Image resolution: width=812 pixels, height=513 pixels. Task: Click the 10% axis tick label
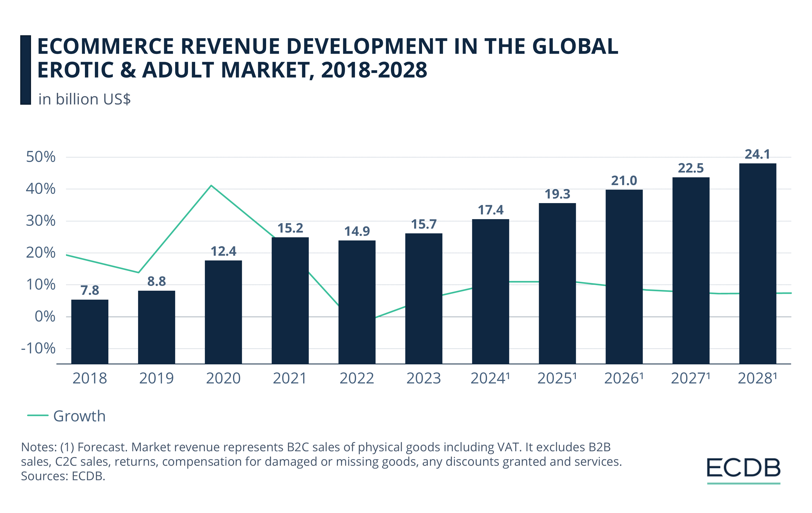pyautogui.click(x=40, y=285)
